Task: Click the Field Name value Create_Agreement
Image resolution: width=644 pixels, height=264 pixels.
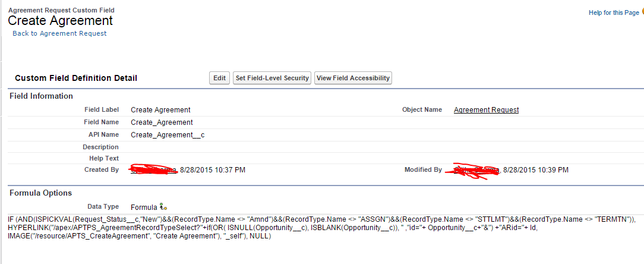Action: coord(162,122)
